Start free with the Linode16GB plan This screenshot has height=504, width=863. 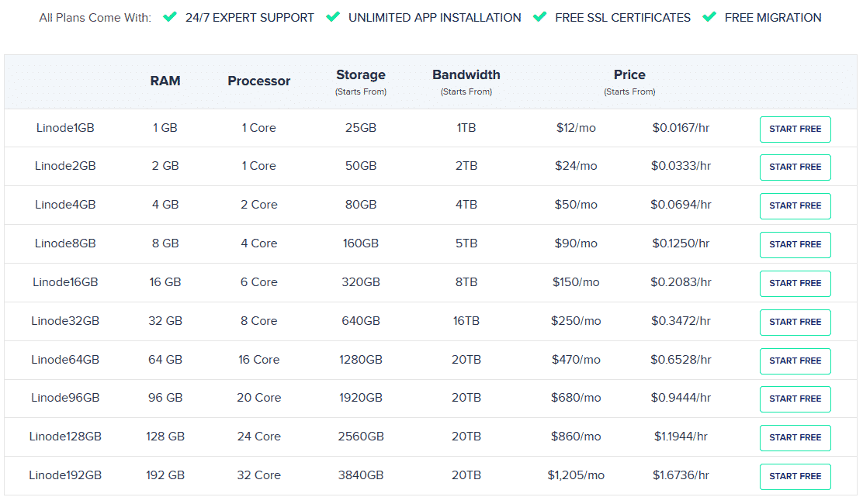click(x=795, y=283)
